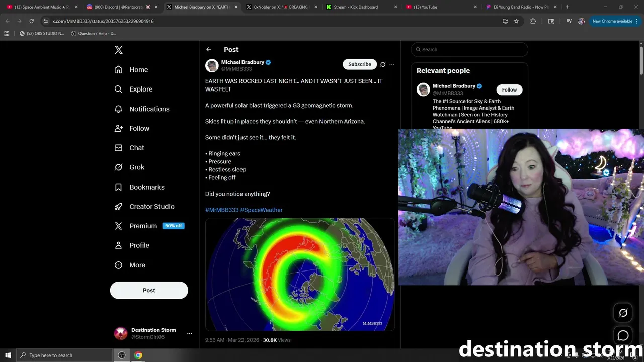Open the Chrome apps grid icon
This screenshot has height=362, width=644.
coord(7,33)
